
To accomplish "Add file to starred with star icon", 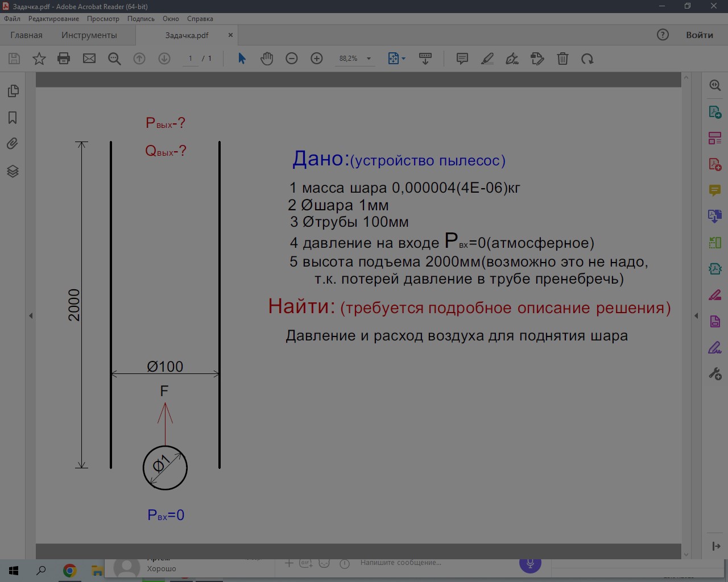I will click(39, 59).
